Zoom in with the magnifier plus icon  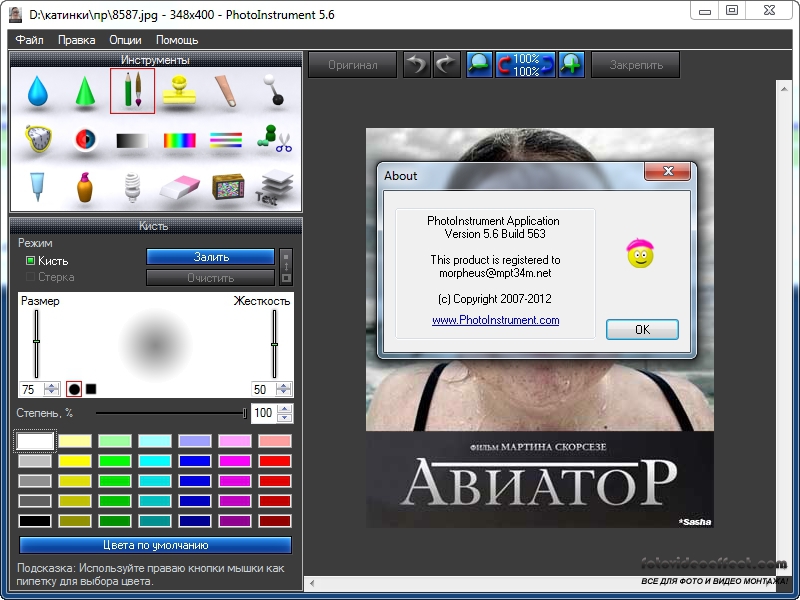point(571,65)
